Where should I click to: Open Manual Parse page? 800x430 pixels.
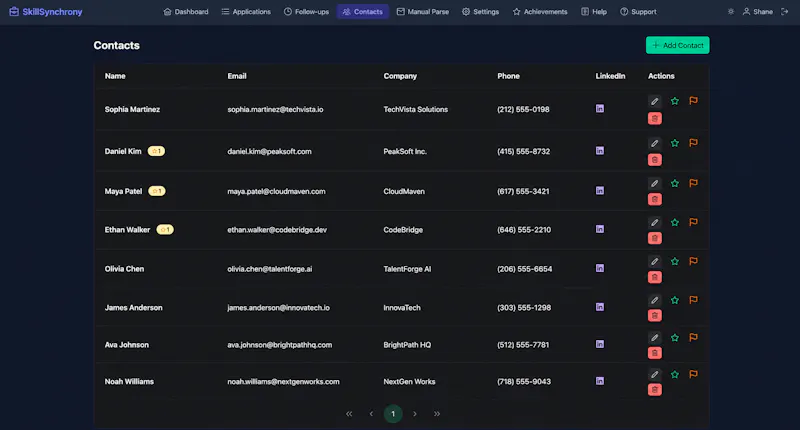click(x=423, y=11)
